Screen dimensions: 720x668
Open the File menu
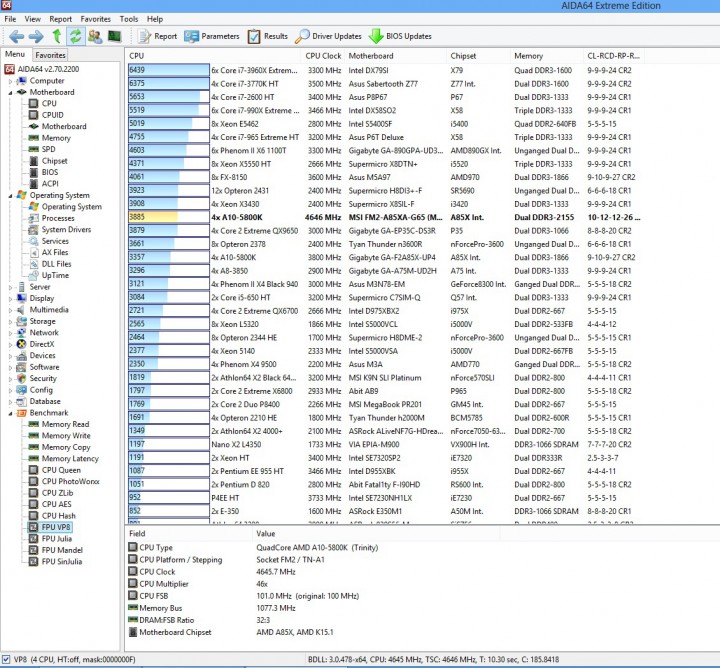click(10, 19)
